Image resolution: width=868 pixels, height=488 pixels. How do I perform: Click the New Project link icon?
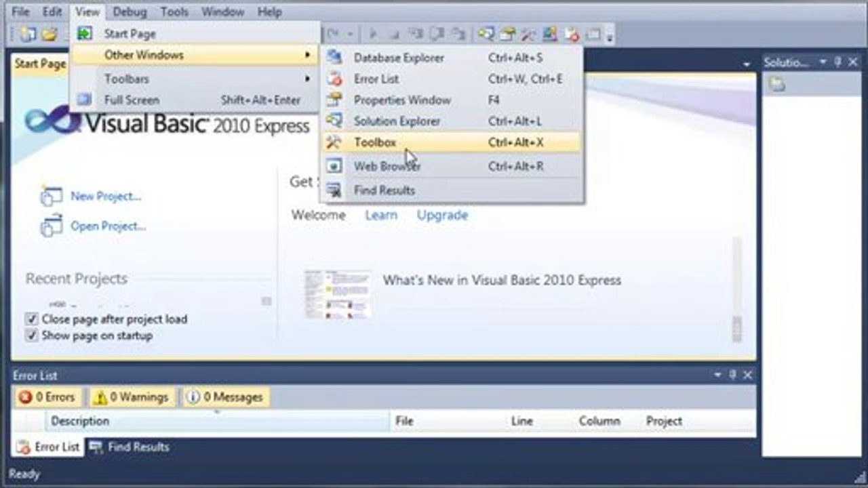(52, 196)
